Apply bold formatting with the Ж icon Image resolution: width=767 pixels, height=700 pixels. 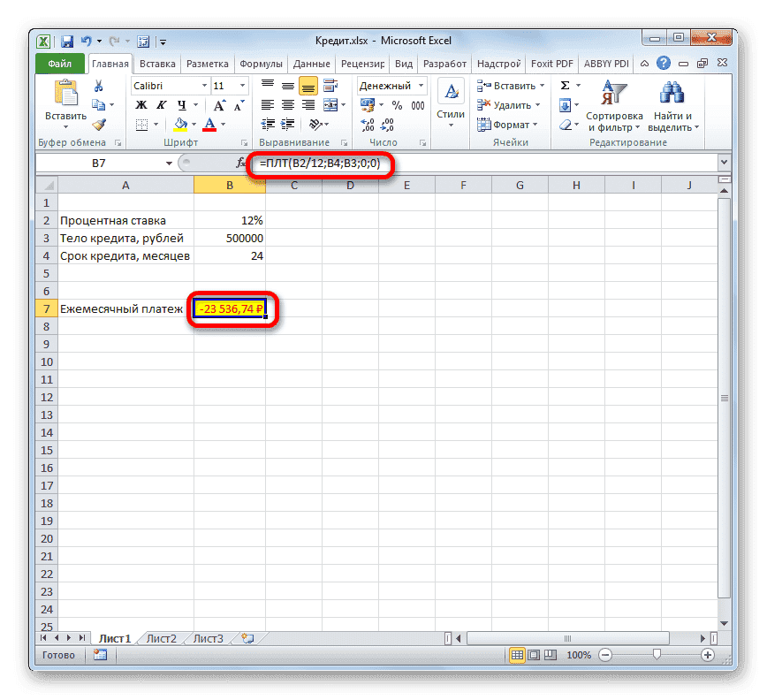141,104
